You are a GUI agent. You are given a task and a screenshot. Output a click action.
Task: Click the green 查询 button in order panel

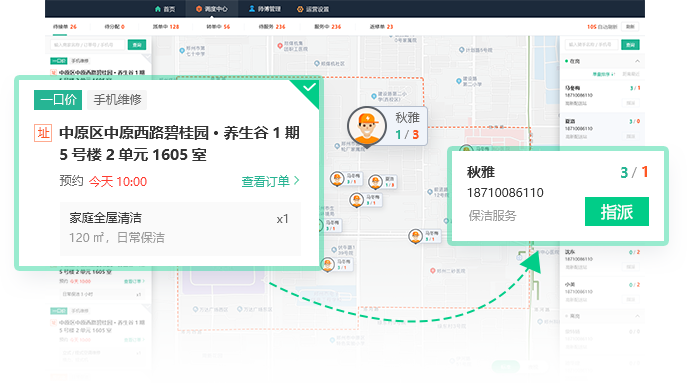point(137,45)
